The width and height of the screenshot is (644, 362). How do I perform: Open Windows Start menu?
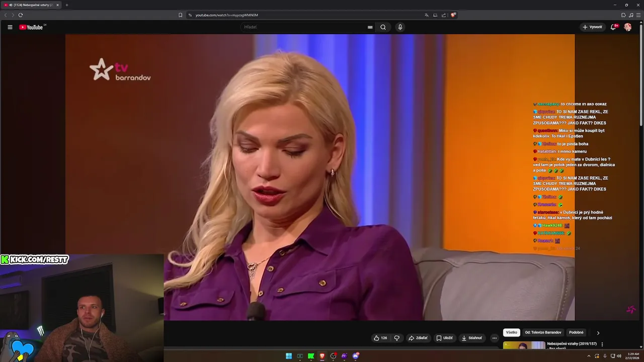pyautogui.click(x=289, y=356)
